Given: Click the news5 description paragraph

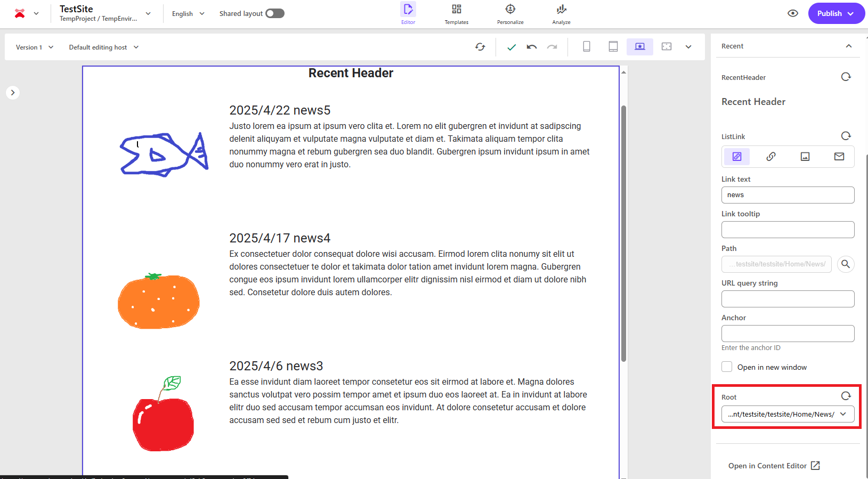Looking at the screenshot, I should click(410, 145).
